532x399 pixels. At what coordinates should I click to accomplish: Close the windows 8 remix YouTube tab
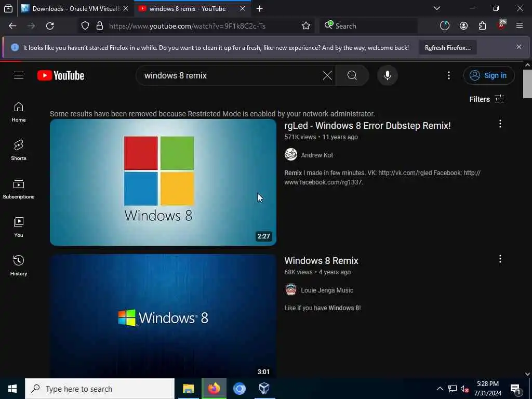pos(243,8)
